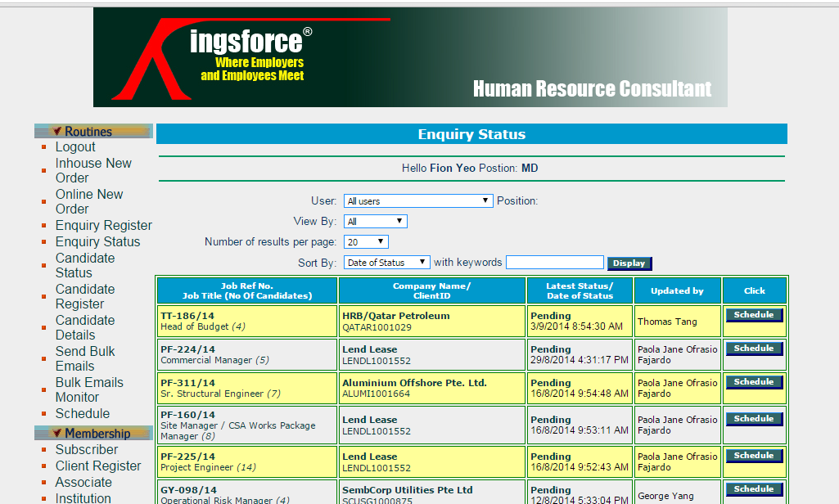Select job ref PF-311/14
Image resolution: width=839 pixels, height=504 pixels.
coord(187,383)
